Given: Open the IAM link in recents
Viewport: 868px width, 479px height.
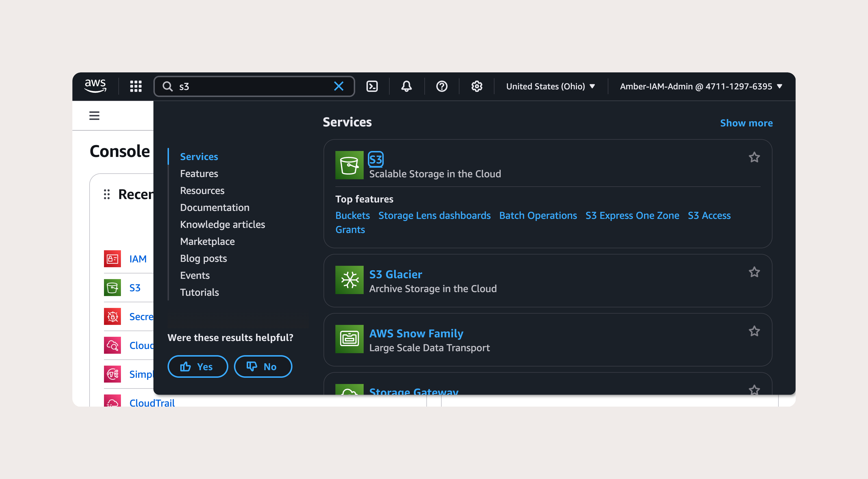Looking at the screenshot, I should [138, 259].
